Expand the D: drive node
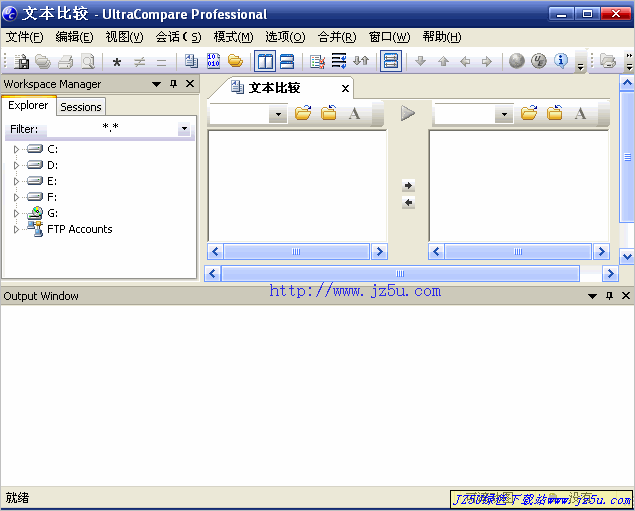This screenshot has width=635, height=511. 16,165
